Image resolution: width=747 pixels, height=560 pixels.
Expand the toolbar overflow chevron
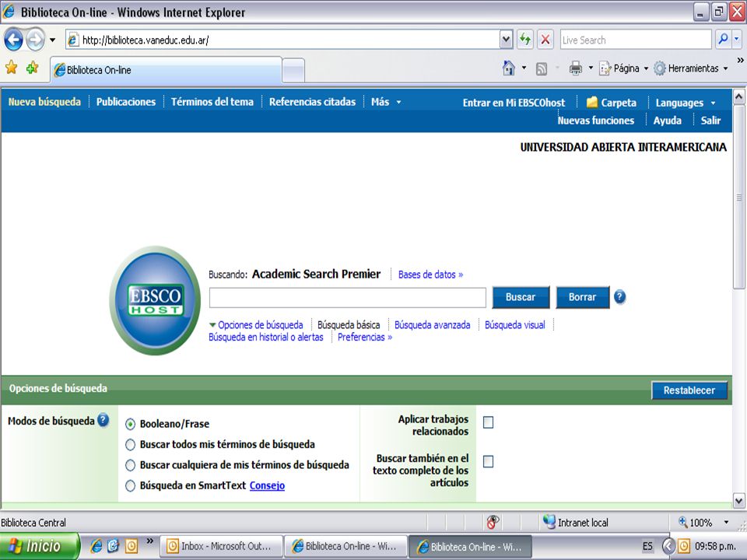click(740, 61)
